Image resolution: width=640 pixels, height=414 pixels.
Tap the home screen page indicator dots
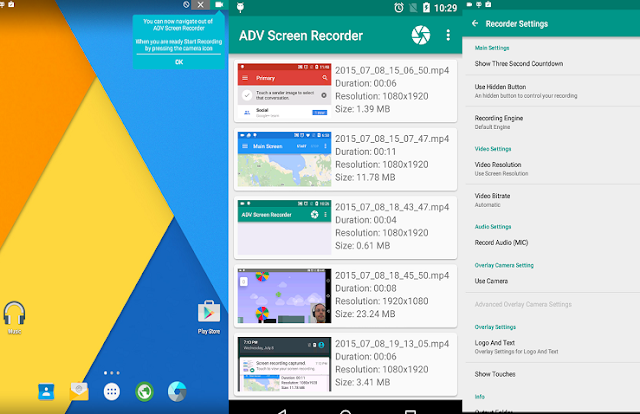(111, 373)
